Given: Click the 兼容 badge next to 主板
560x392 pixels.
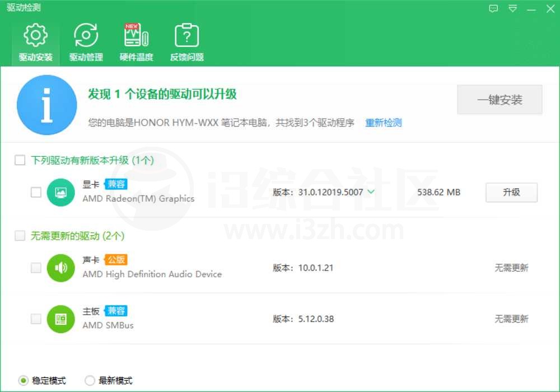Looking at the screenshot, I should pyautogui.click(x=116, y=311).
